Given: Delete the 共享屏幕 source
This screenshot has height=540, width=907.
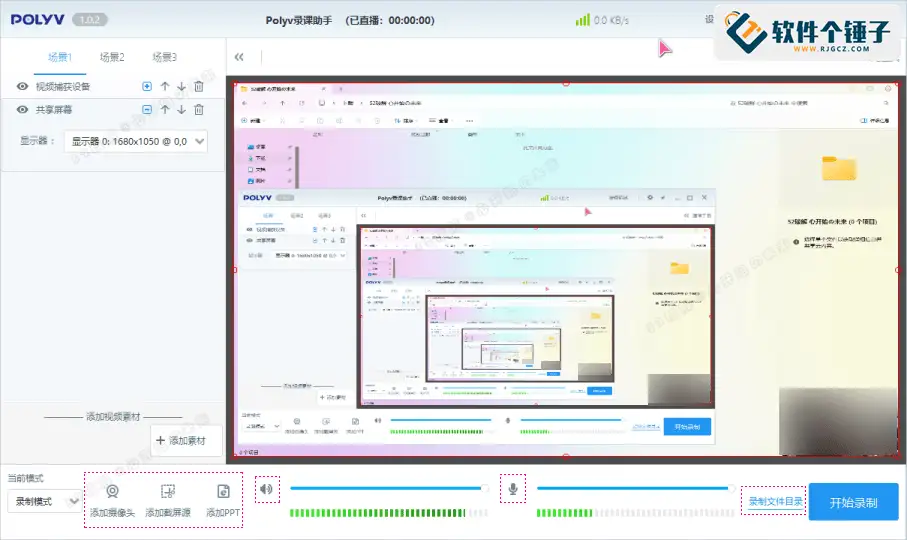Looking at the screenshot, I should coord(199,109).
